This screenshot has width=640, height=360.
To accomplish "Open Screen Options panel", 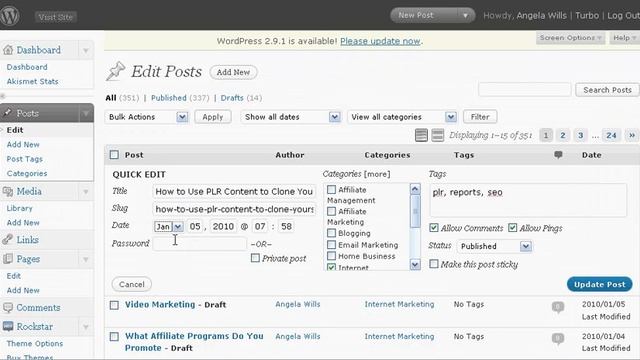I will point(570,38).
